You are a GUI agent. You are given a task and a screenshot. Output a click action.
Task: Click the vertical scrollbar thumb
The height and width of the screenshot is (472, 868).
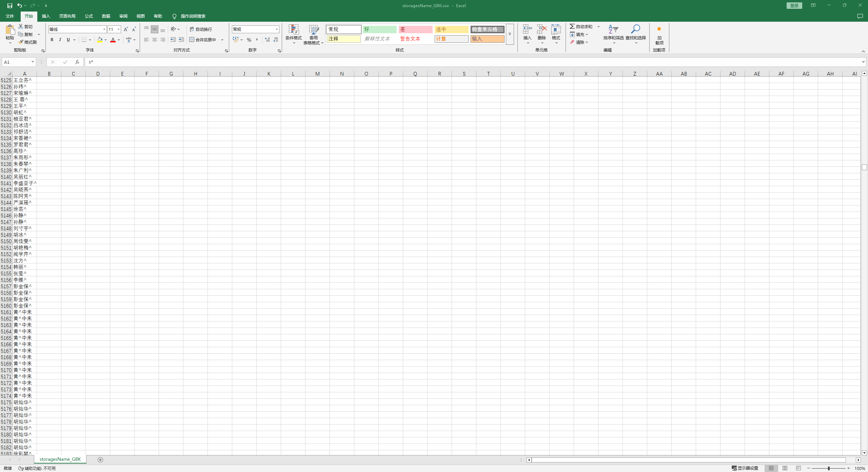(x=864, y=167)
